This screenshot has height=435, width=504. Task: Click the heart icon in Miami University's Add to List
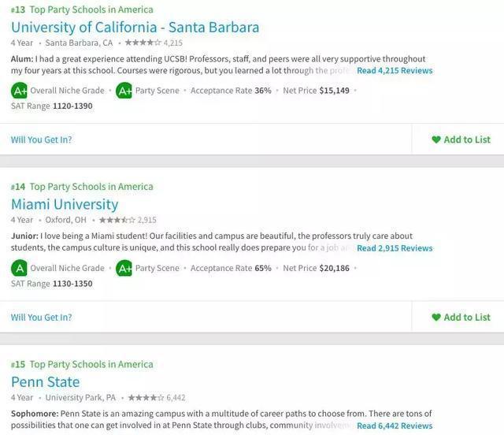click(436, 317)
